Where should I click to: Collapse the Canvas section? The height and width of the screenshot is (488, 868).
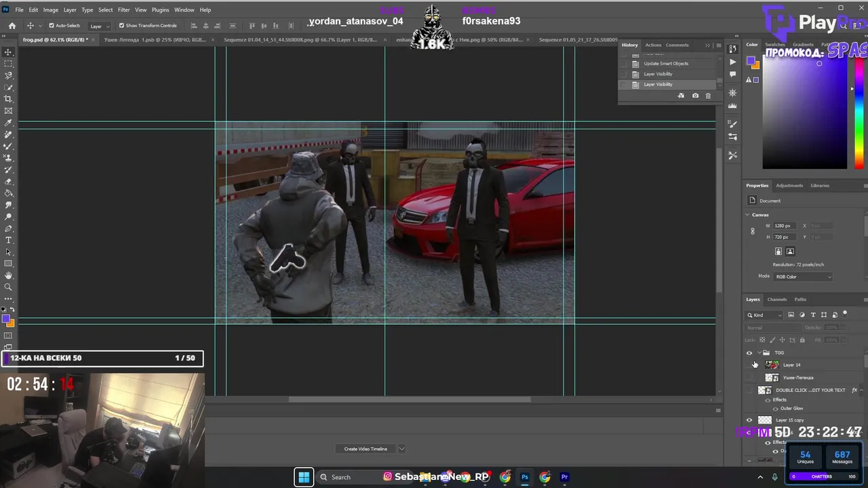pos(748,215)
